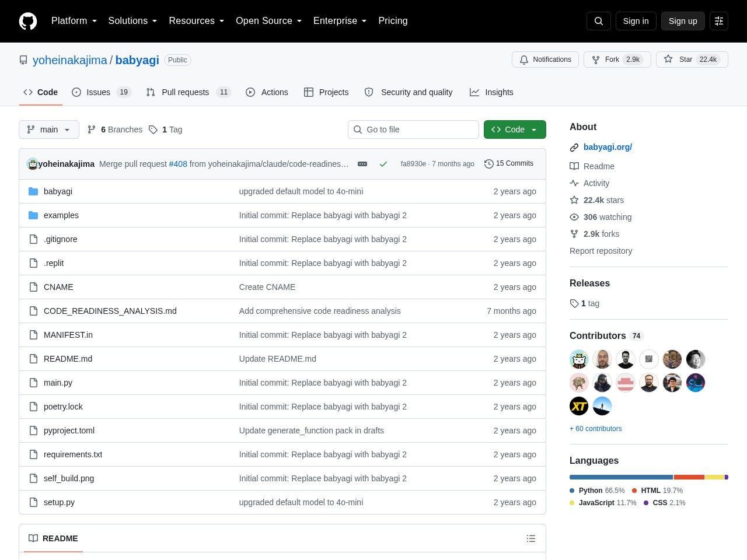Switch to the Issues tab
This screenshot has height=560, width=747.
[x=102, y=92]
